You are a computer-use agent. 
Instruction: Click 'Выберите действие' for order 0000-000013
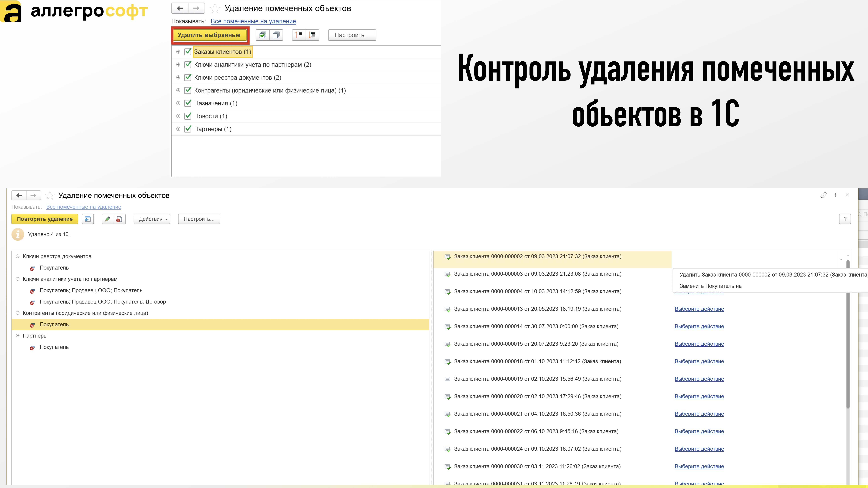(699, 309)
